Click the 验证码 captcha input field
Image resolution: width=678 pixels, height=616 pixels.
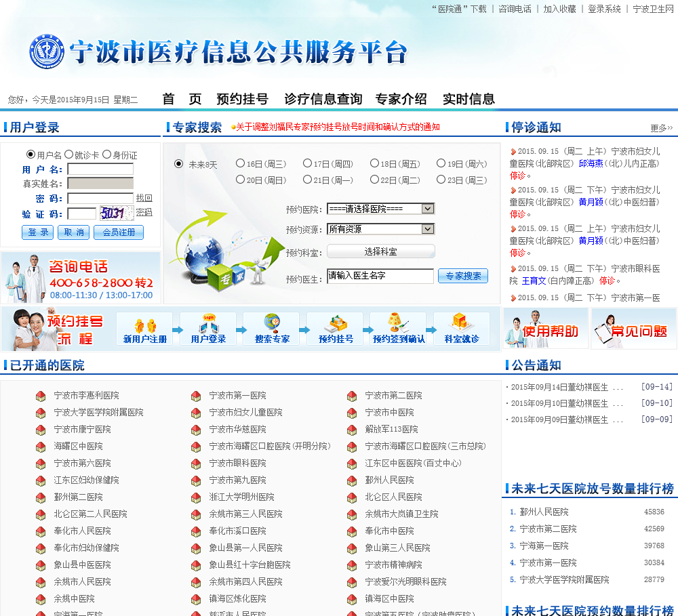point(82,213)
